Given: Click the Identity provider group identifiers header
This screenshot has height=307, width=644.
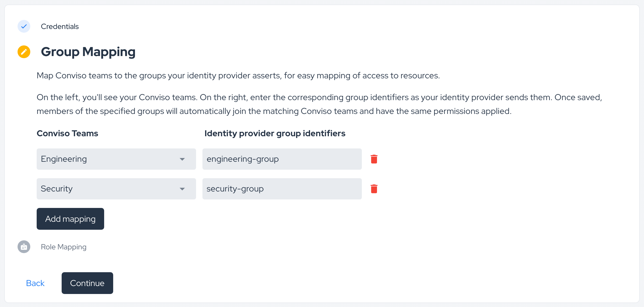Looking at the screenshot, I should click(275, 133).
